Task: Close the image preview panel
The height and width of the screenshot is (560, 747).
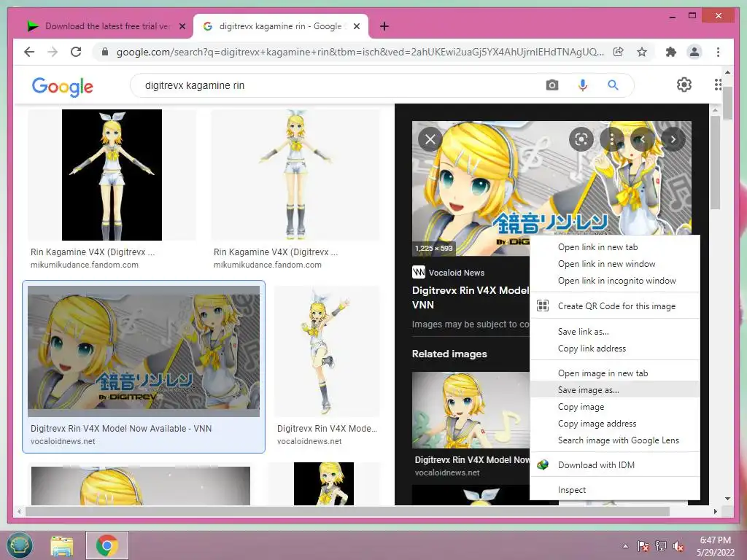Action: (x=430, y=139)
